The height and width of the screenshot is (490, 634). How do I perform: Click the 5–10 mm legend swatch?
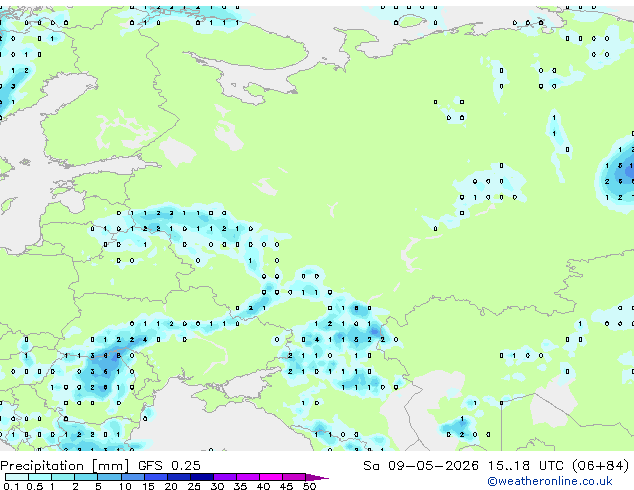pyautogui.click(x=109, y=477)
